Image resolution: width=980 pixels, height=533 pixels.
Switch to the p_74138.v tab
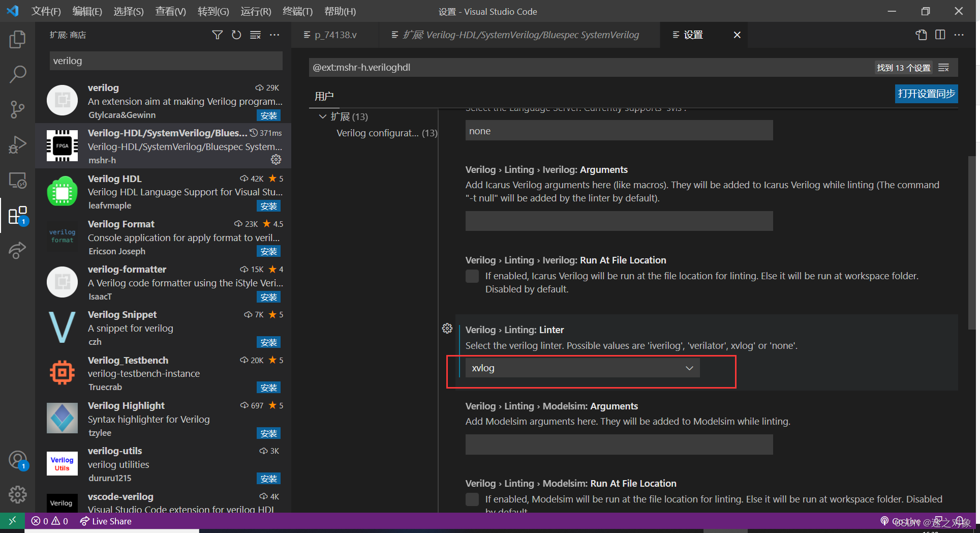335,35
